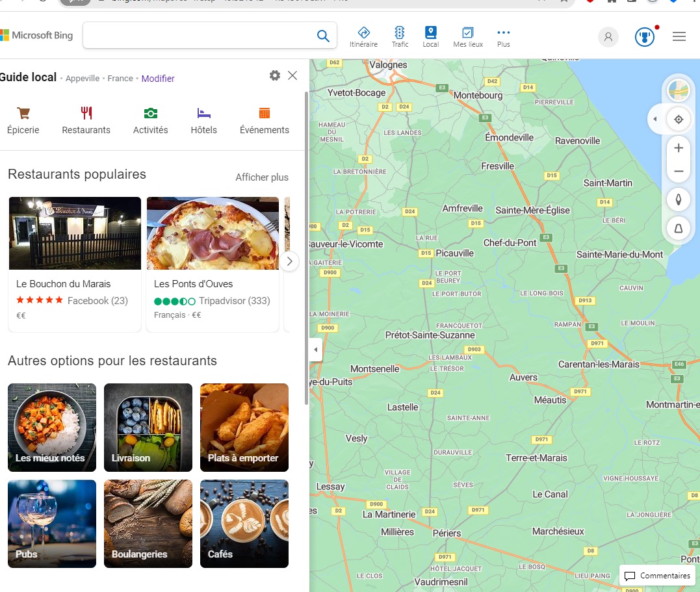Select the Restaurants category tab
Viewport: 700px width, 592px height.
(x=86, y=121)
